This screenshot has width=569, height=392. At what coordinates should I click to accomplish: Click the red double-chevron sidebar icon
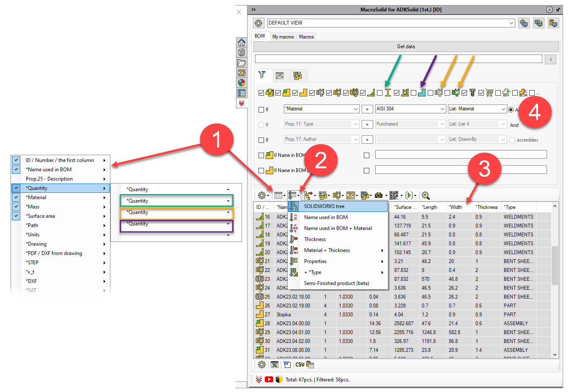(241, 103)
